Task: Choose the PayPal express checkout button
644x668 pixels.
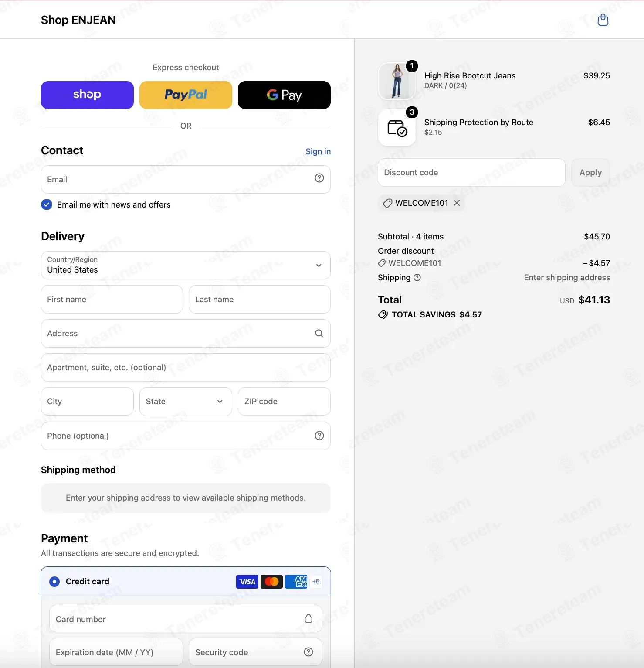Action: (x=186, y=95)
